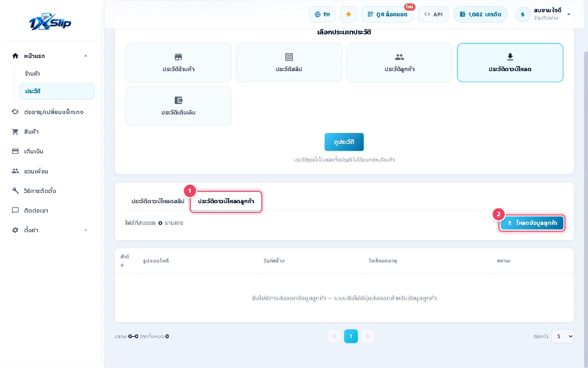Click the chat icon beside ติดต่อเรา

click(15, 211)
